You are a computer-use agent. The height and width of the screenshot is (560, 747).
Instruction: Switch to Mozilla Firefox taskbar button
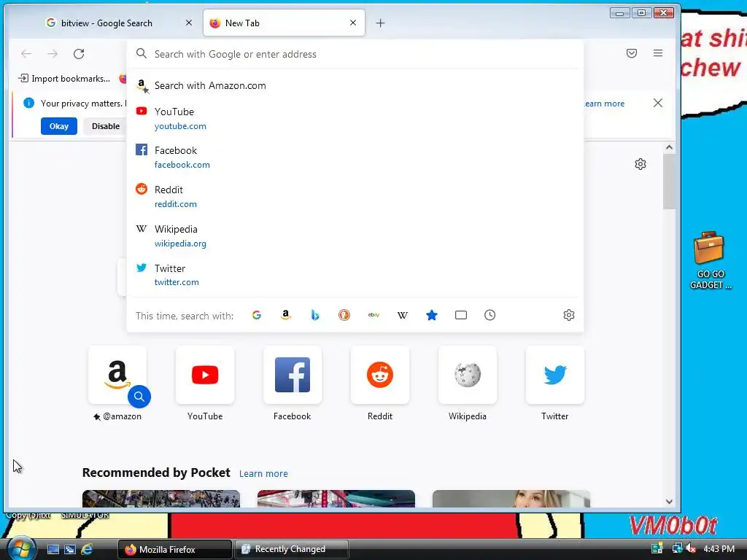click(x=175, y=549)
